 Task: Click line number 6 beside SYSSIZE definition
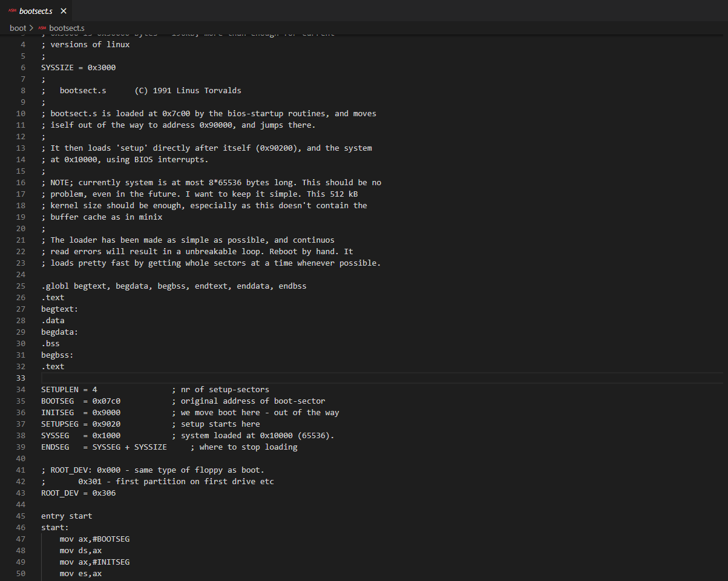[22, 67]
